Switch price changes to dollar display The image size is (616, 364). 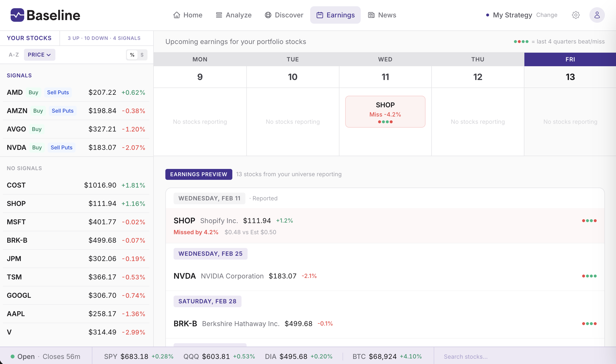[142, 54]
